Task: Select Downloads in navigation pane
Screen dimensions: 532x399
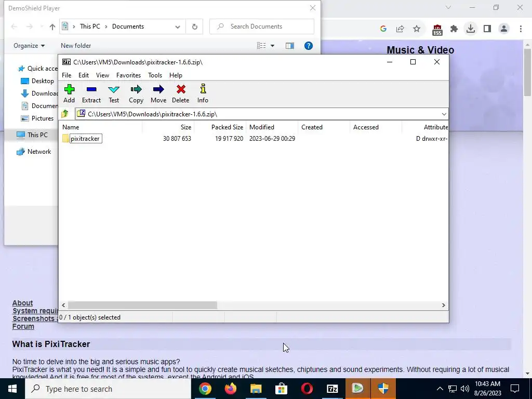Action: point(39,94)
